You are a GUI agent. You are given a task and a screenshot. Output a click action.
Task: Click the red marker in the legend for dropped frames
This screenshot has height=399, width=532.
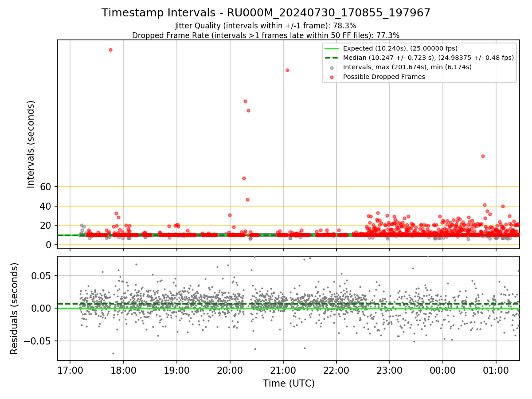[332, 77]
